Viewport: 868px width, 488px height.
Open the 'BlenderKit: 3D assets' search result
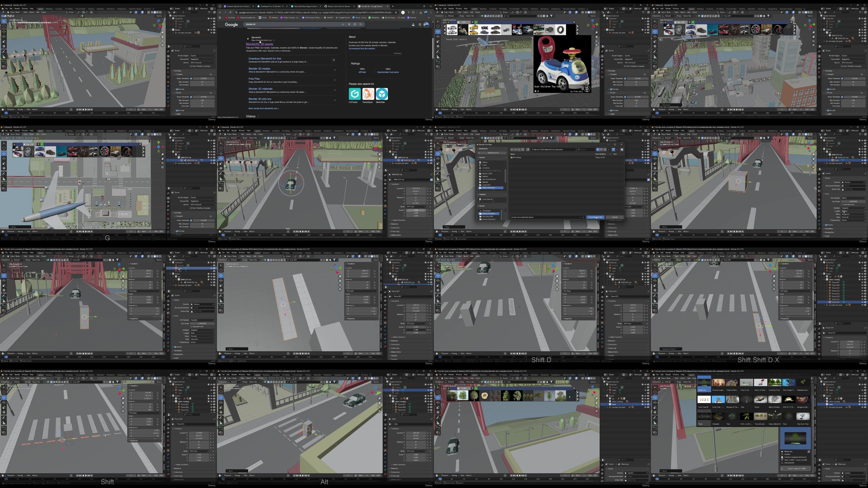tap(260, 44)
